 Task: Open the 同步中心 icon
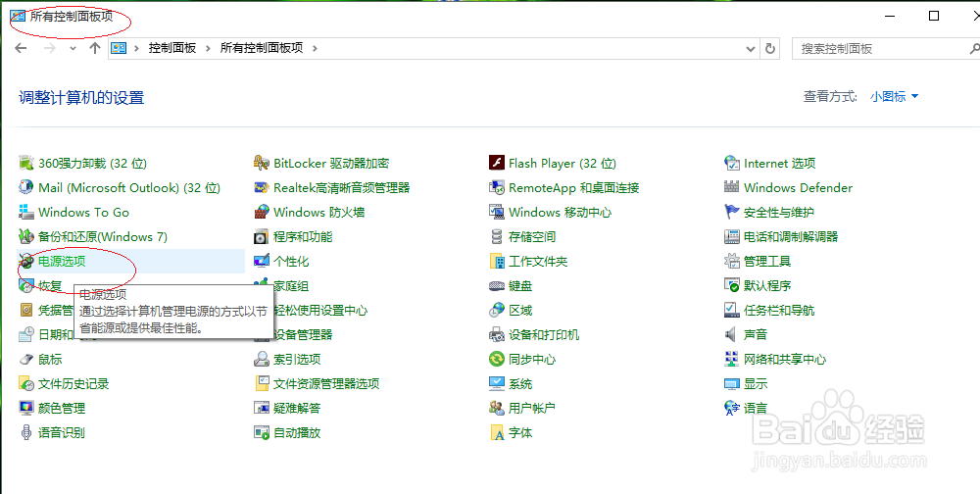(496, 359)
